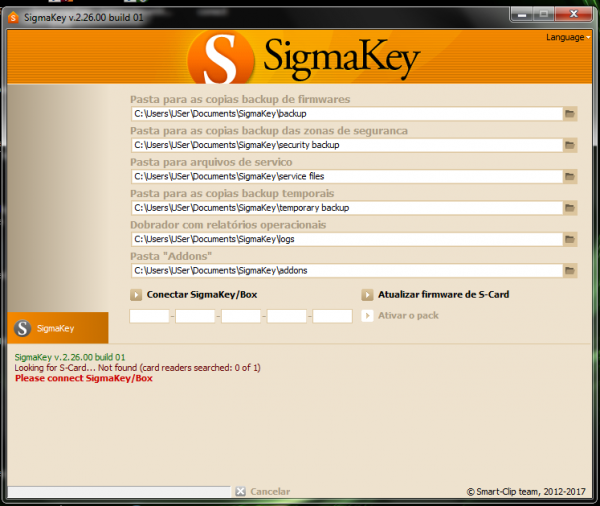Click the arrow icon beside Atualizar firmware de S-Card
The height and width of the screenshot is (506, 600).
coord(367,295)
